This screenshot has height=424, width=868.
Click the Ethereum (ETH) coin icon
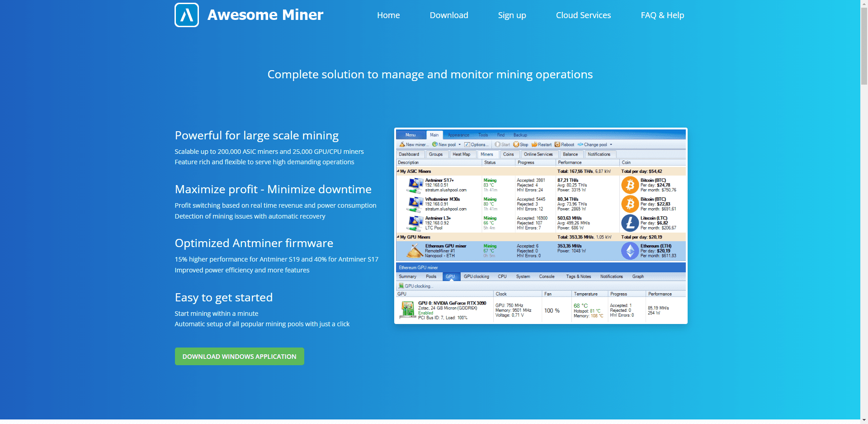point(630,251)
